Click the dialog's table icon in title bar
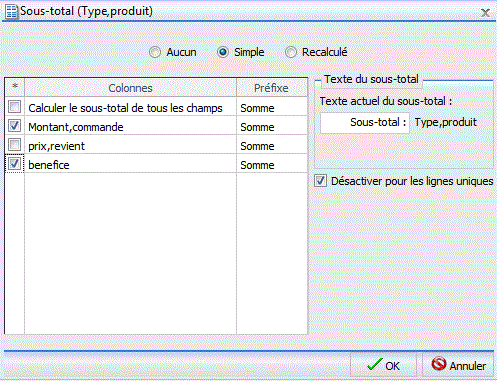This screenshot has height=381, width=497. click(x=11, y=12)
